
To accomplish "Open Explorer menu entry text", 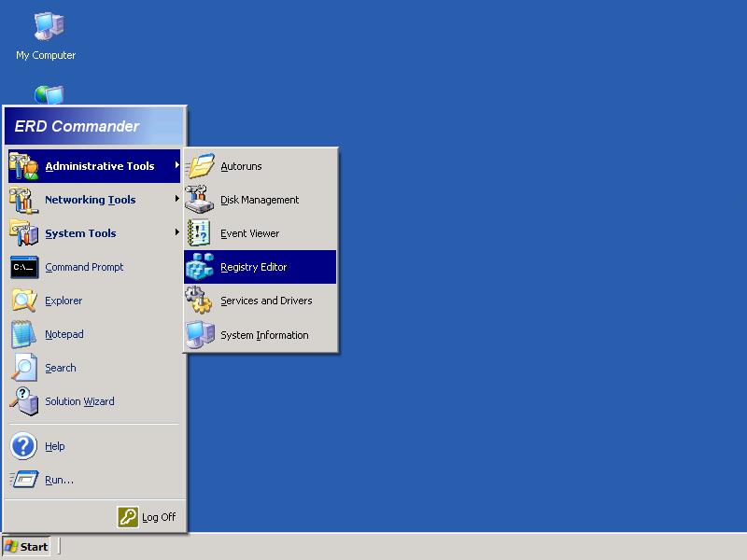I will [x=63, y=301].
